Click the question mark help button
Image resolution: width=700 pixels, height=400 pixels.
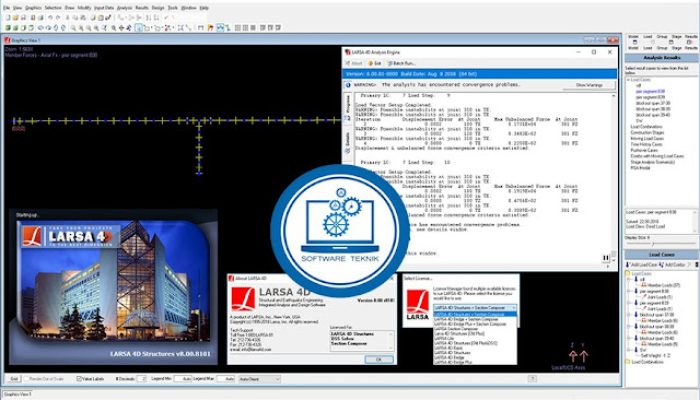click(x=532, y=379)
